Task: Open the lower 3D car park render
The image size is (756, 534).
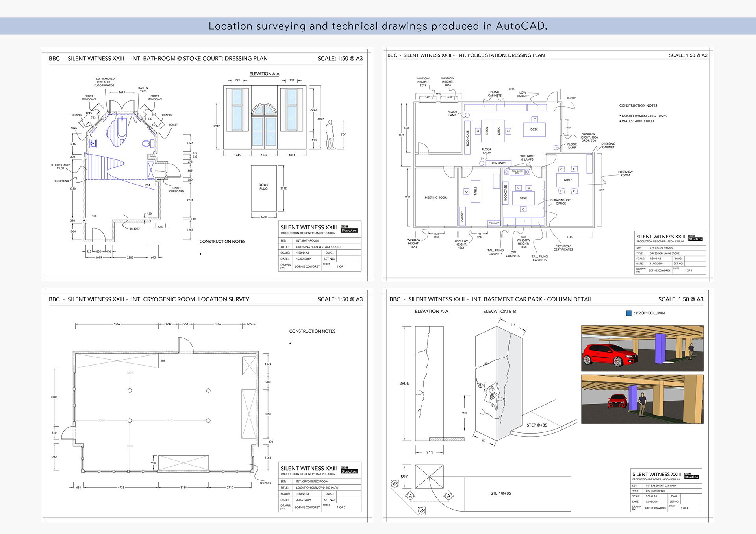Action: (642, 399)
